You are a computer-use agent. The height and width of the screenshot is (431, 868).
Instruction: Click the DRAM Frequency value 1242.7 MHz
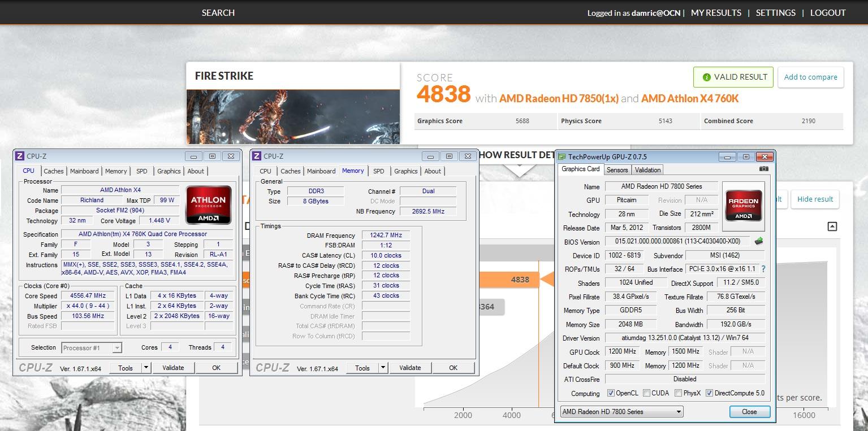[386, 235]
